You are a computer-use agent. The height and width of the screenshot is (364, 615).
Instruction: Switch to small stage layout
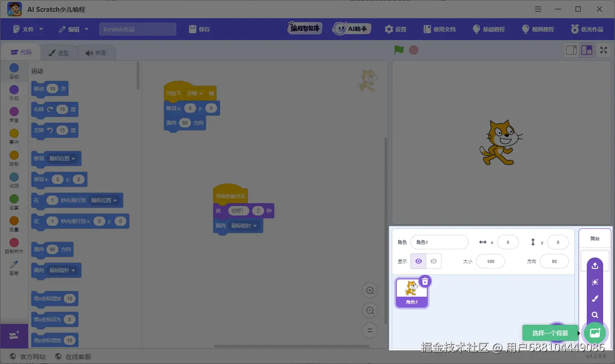pyautogui.click(x=571, y=50)
